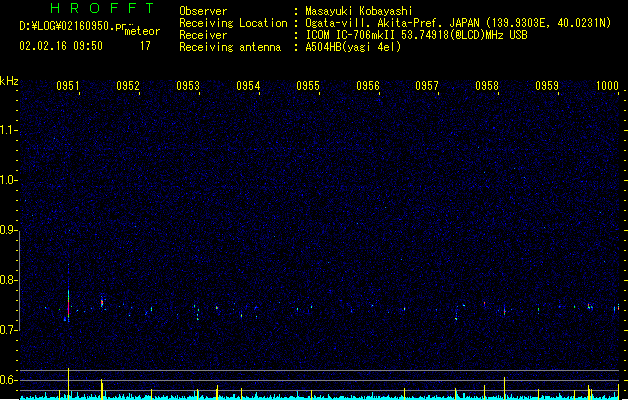
Task: Click the 0952 time marker
Action: (x=128, y=86)
